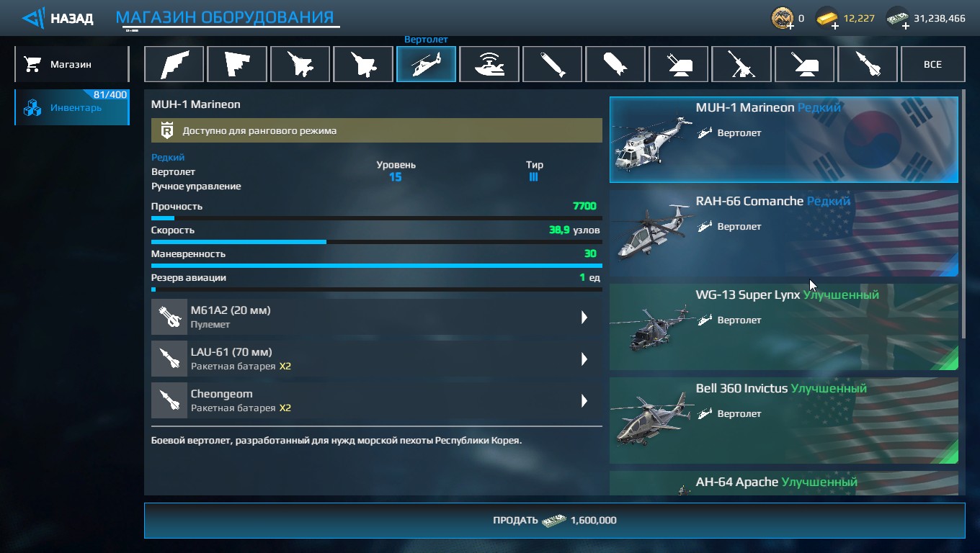The width and height of the screenshot is (980, 553).
Task: Show all categories with ВСЕ
Action: click(x=932, y=64)
